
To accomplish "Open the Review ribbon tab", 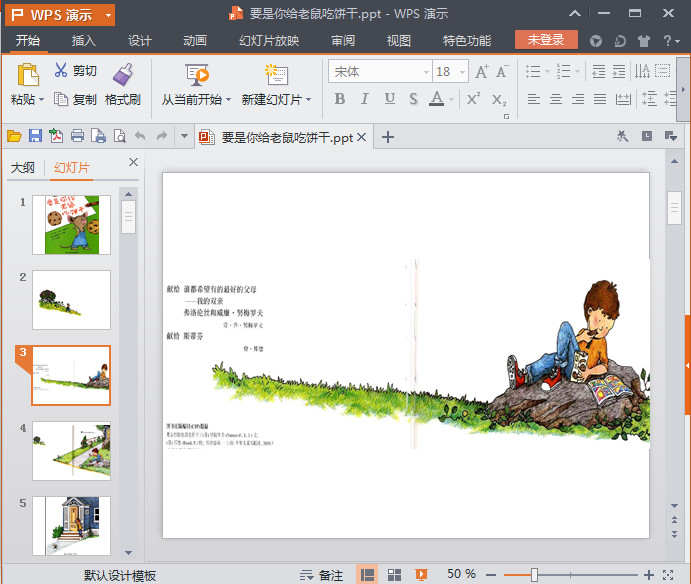I will pos(343,41).
